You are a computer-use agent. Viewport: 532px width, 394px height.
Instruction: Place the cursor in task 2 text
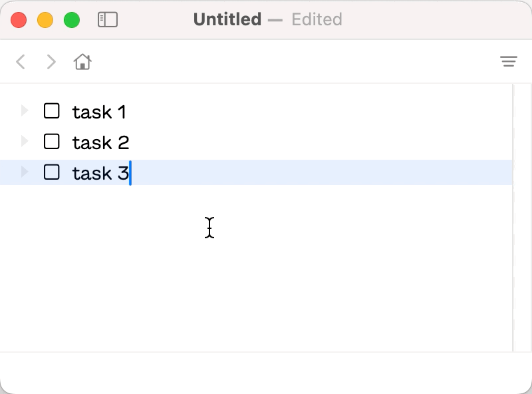tap(100, 142)
